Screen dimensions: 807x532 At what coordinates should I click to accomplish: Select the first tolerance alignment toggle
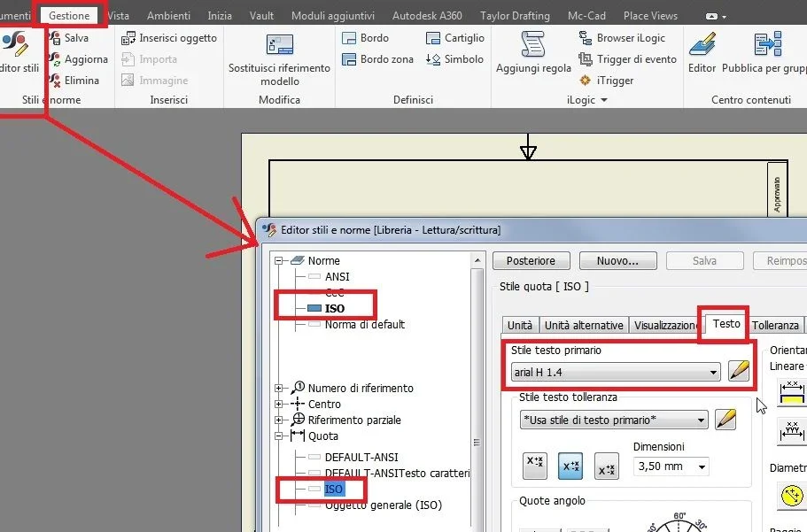pyautogui.click(x=535, y=466)
